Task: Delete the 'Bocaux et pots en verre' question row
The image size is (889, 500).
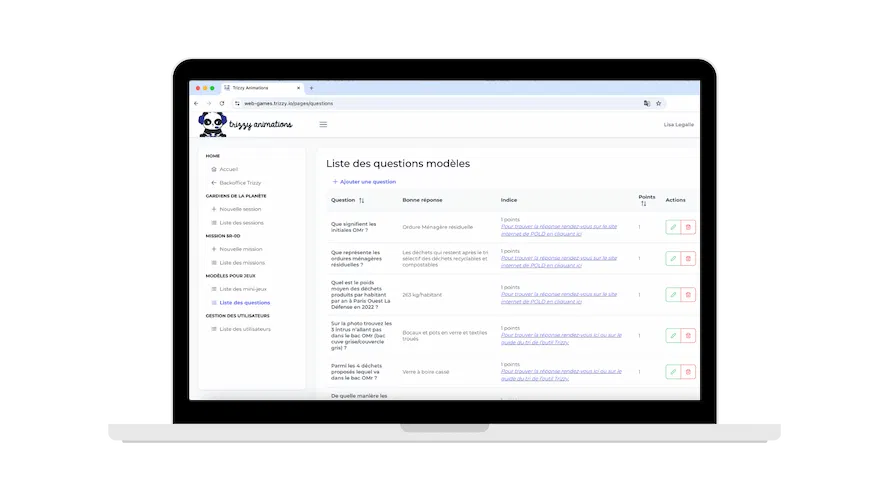Action: coord(688,335)
